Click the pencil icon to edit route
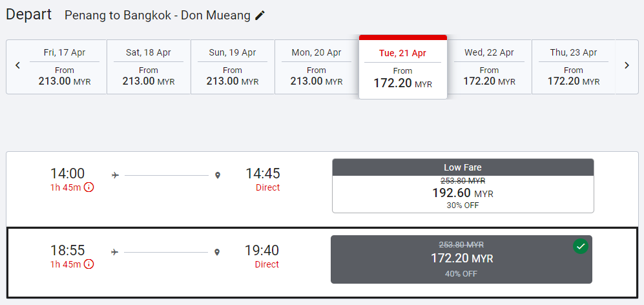 click(260, 16)
